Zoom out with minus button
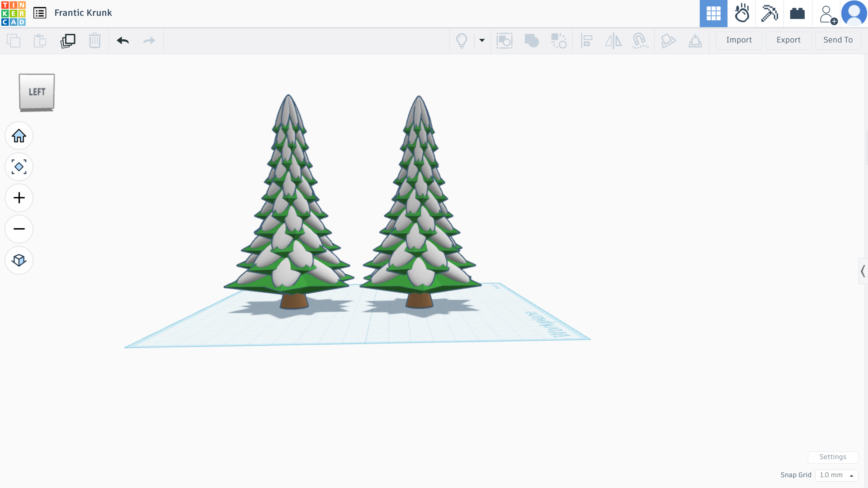868x488 pixels. (x=19, y=229)
